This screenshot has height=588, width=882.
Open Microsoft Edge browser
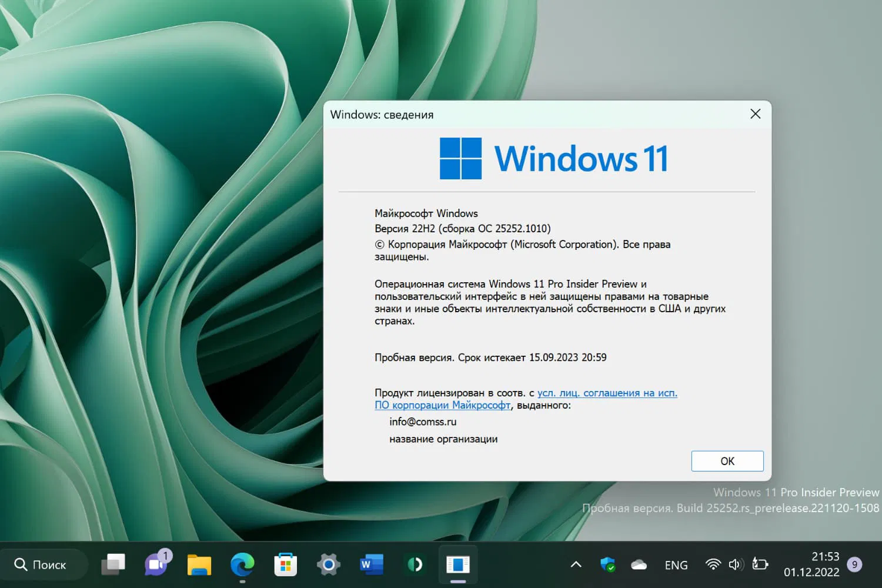pyautogui.click(x=242, y=564)
